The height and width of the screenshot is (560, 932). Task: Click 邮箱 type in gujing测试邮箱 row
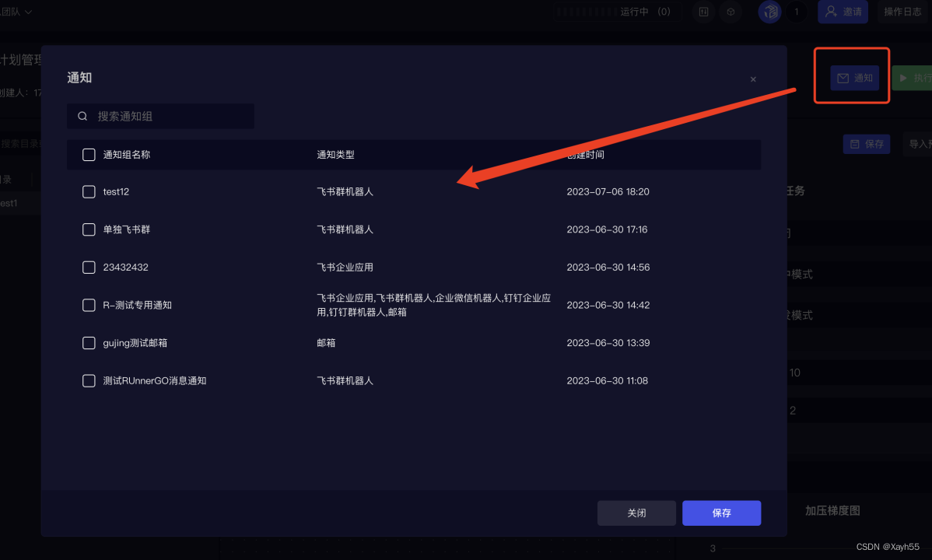click(326, 343)
